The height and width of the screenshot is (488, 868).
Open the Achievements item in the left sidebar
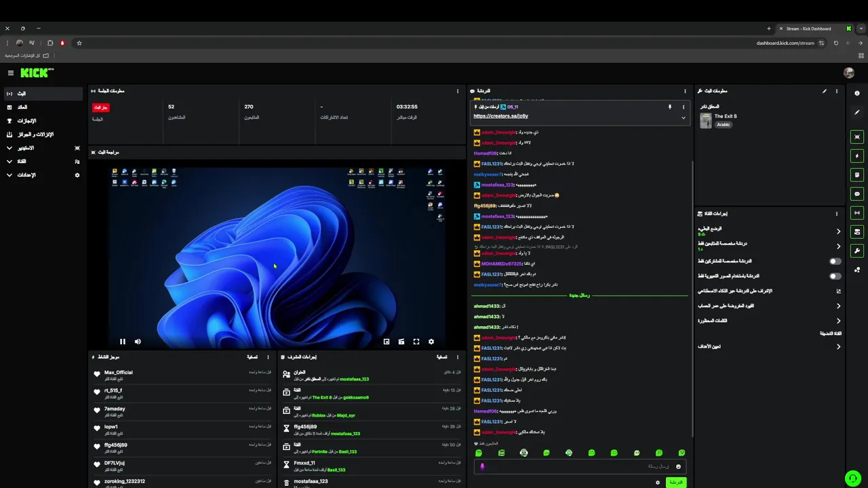coord(43,121)
